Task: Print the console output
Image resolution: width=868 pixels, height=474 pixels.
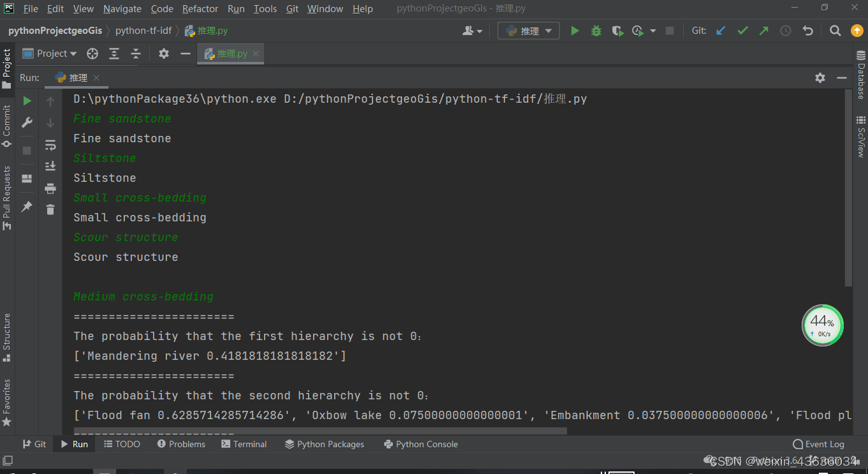Action: (50, 188)
